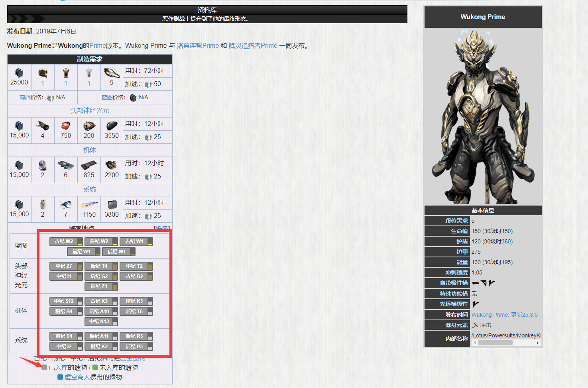Open the 古纪 D2 relic button
The image size is (588, 388).
[x=136, y=276]
